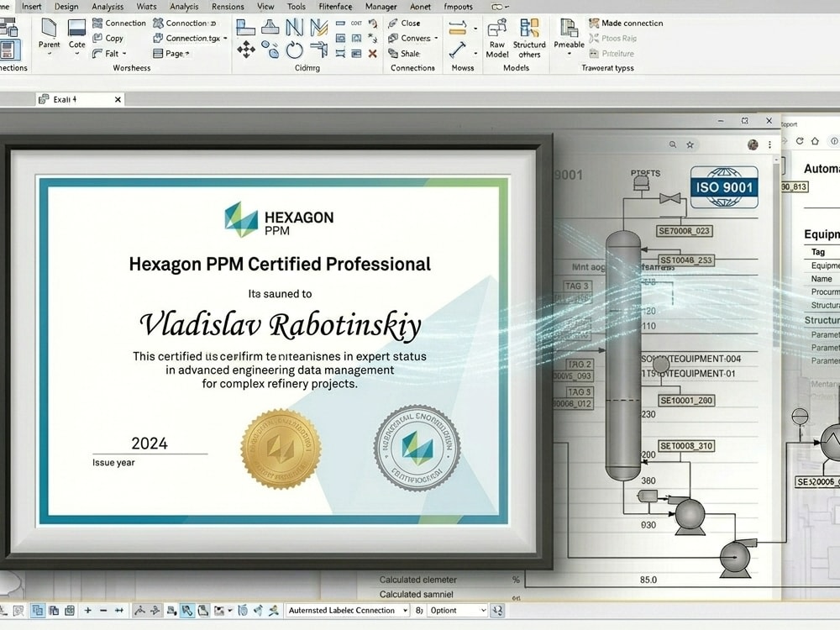
Task: Open Raw Model in Models group
Action: coord(497,38)
